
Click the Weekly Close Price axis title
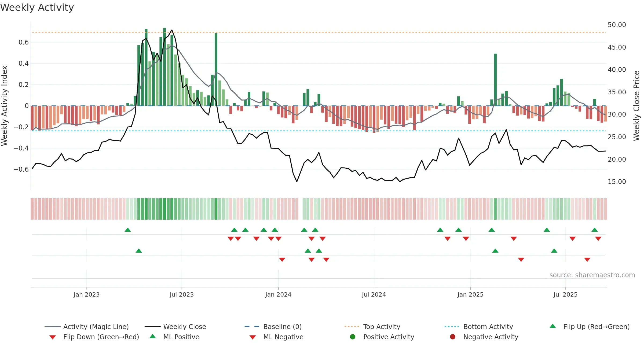636,106
